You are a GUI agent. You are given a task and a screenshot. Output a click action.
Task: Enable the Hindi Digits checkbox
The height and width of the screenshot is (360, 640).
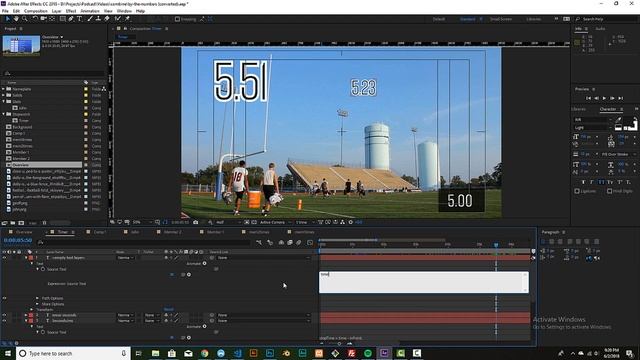coord(609,191)
